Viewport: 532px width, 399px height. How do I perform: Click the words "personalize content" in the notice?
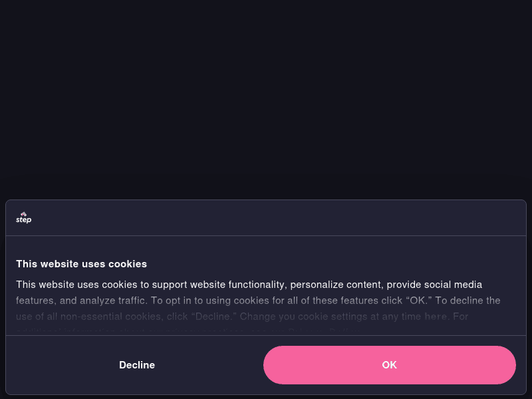pyautogui.click(x=336, y=285)
